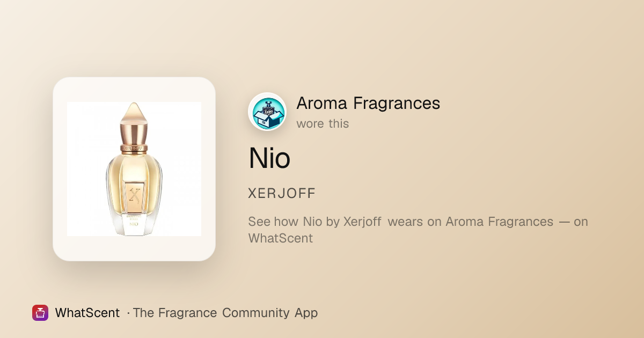Click the Nio perfume bottle image
Viewport: 644px width, 338px height.
click(x=134, y=169)
